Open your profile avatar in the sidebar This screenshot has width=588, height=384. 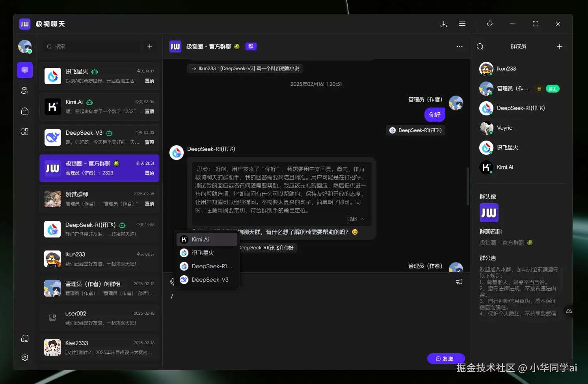tap(25, 46)
